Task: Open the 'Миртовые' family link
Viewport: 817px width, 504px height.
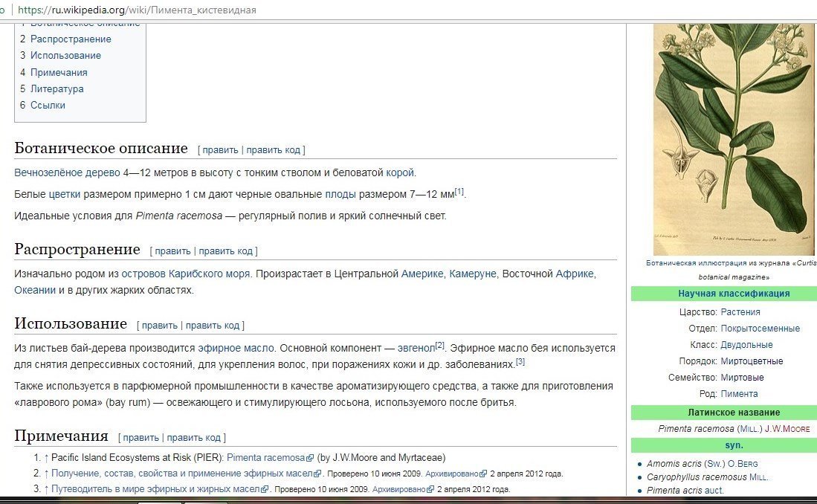Action: click(x=742, y=378)
